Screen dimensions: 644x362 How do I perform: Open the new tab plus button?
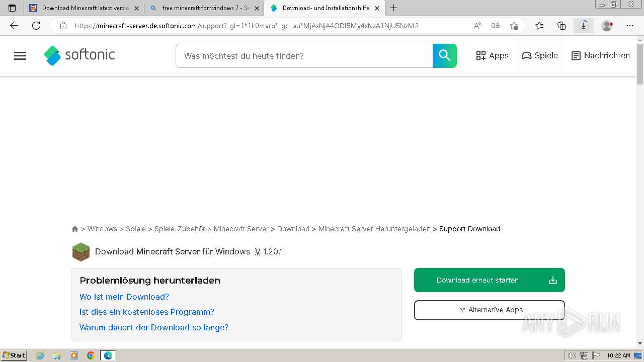[x=394, y=8]
